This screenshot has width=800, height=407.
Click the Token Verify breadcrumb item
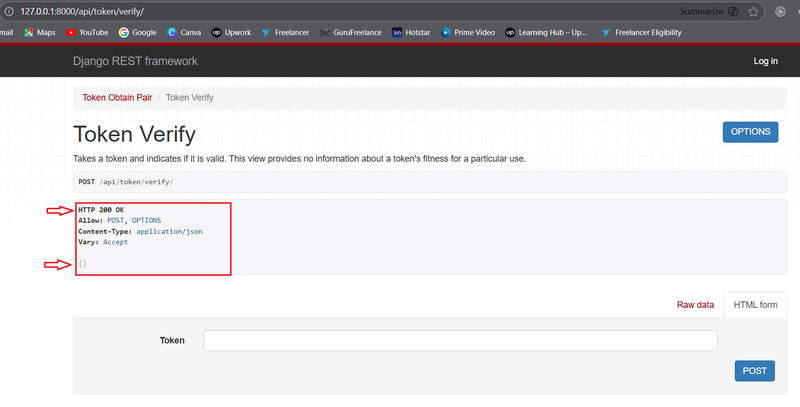[189, 97]
